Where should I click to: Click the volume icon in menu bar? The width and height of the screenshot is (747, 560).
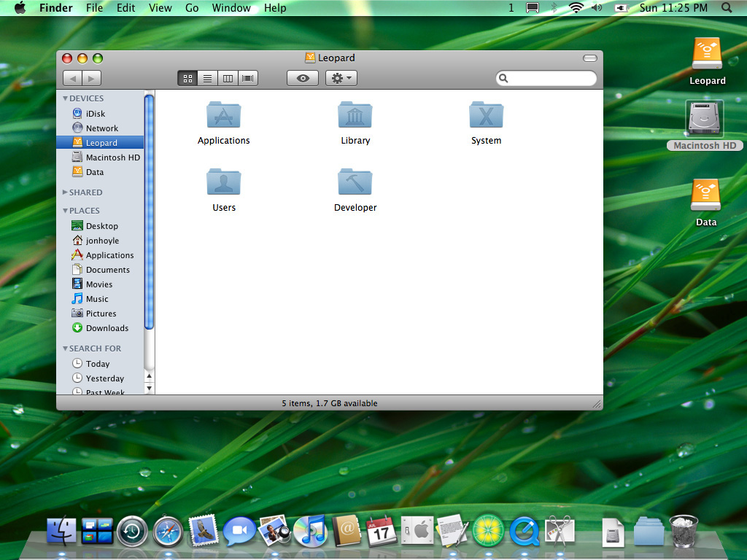[x=597, y=7]
